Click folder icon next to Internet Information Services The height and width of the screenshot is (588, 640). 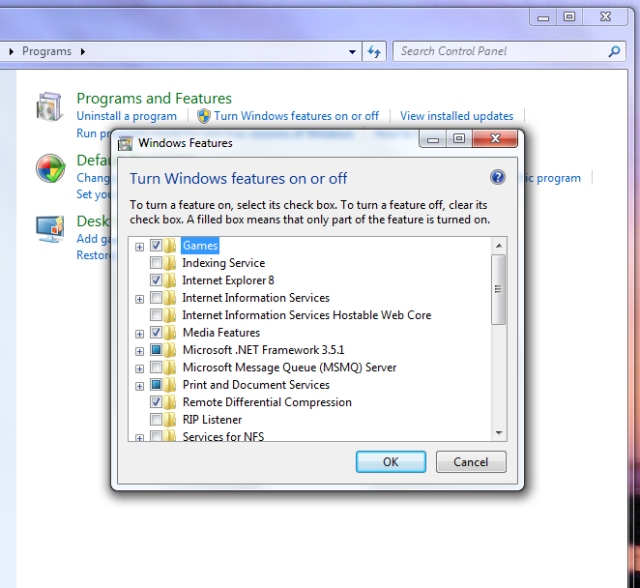169,298
